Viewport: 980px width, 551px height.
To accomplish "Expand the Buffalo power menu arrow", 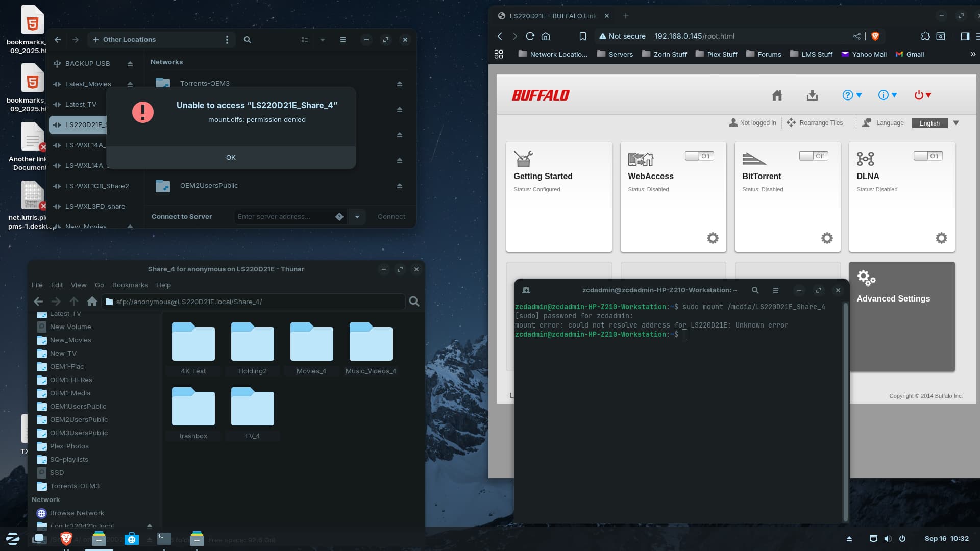I will 928,95.
